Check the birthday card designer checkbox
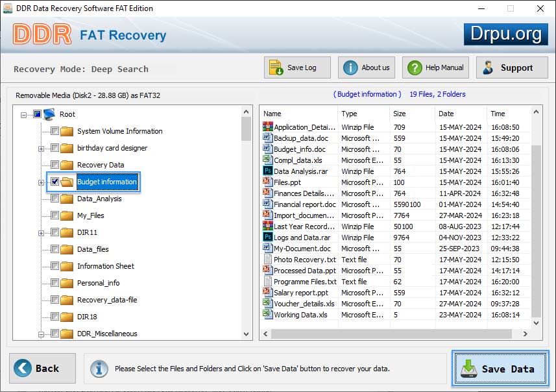556x392 pixels. point(54,147)
